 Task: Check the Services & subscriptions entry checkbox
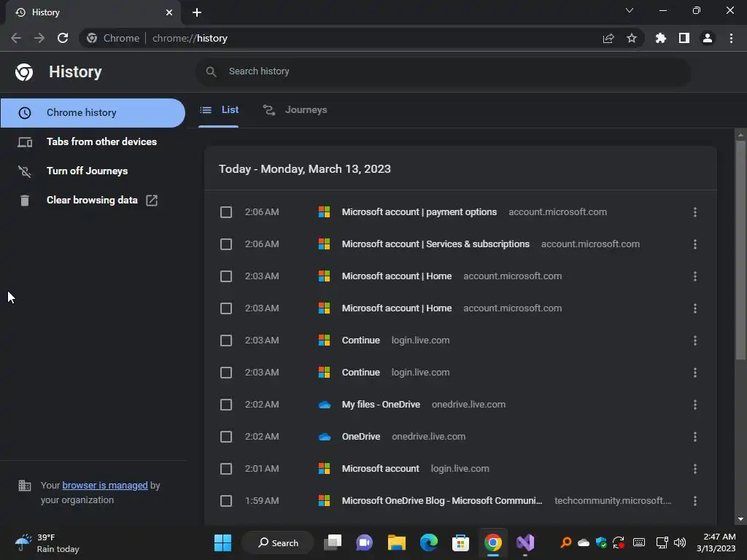click(x=226, y=244)
